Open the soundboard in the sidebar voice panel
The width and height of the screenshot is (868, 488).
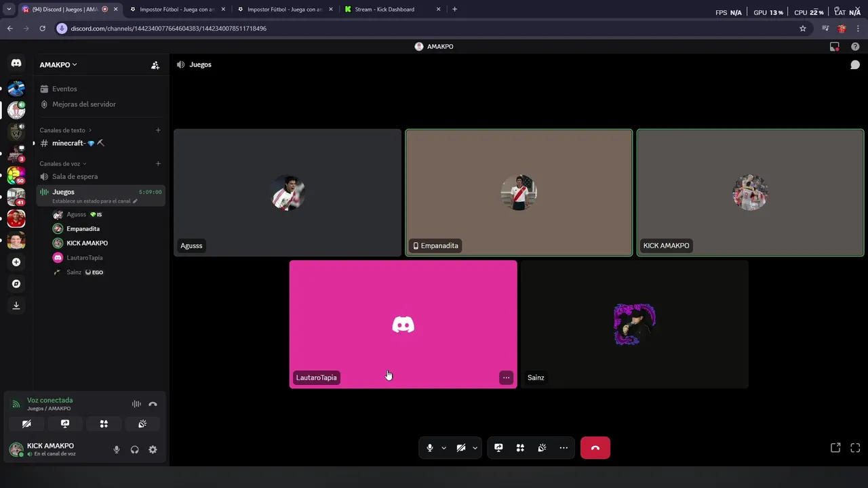(x=142, y=424)
